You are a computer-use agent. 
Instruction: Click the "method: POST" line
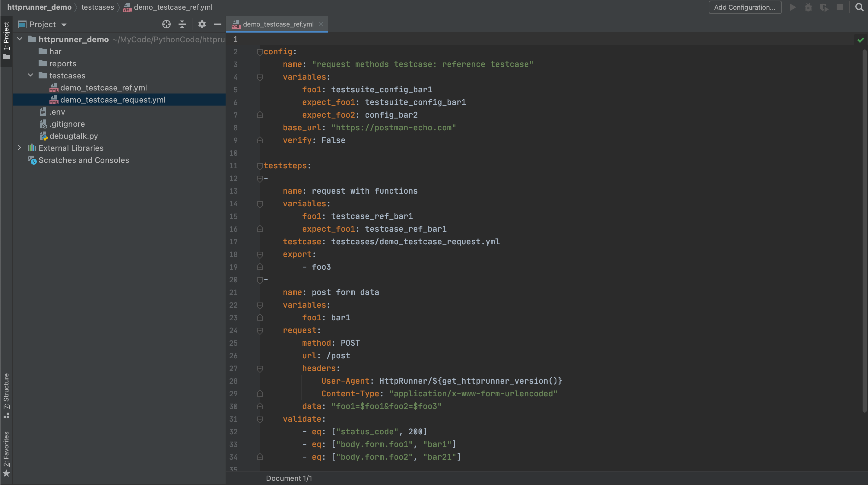click(331, 343)
